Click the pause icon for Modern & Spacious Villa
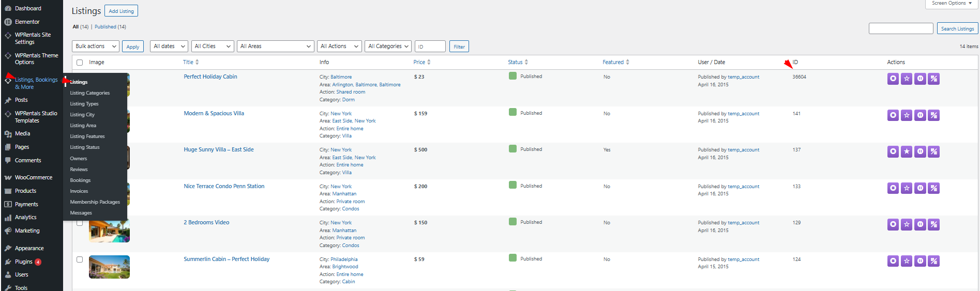The height and width of the screenshot is (291, 980). point(920,115)
